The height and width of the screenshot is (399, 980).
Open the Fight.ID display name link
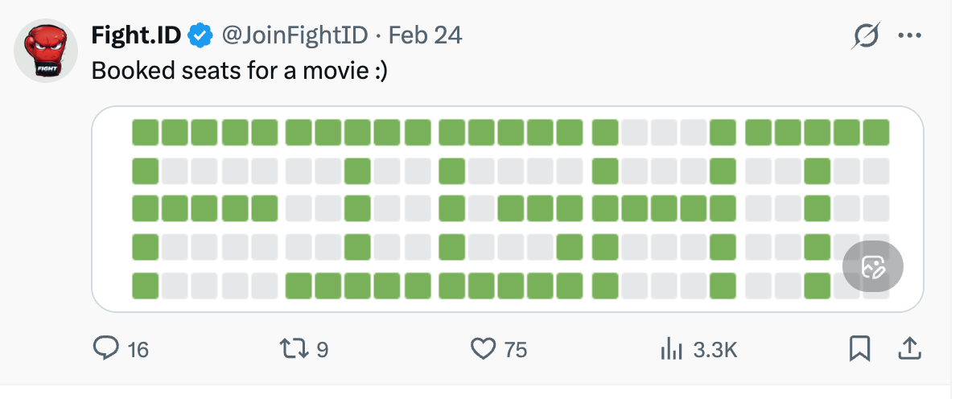point(137,35)
